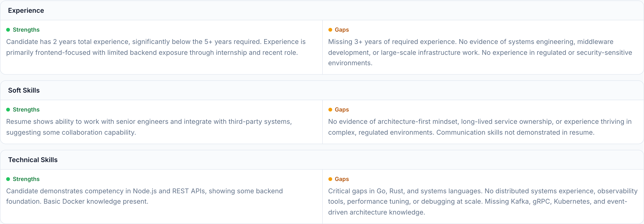Select the Strengths label in Technical Skills
The width and height of the screenshot is (644, 224).
pyautogui.click(x=26, y=179)
